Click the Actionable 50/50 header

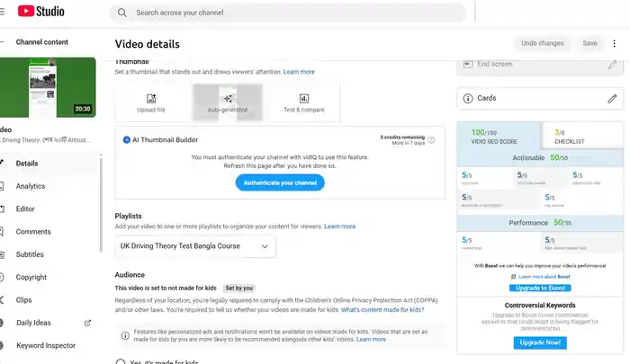(x=540, y=158)
